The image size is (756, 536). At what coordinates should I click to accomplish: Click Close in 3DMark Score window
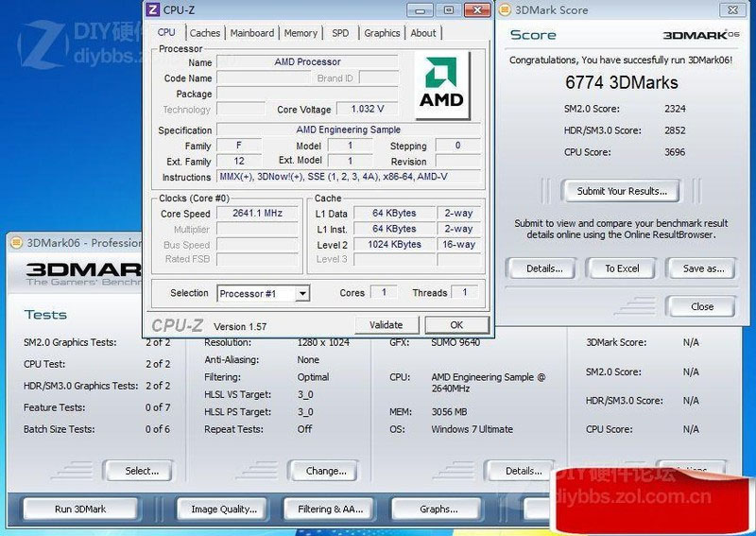coord(702,307)
